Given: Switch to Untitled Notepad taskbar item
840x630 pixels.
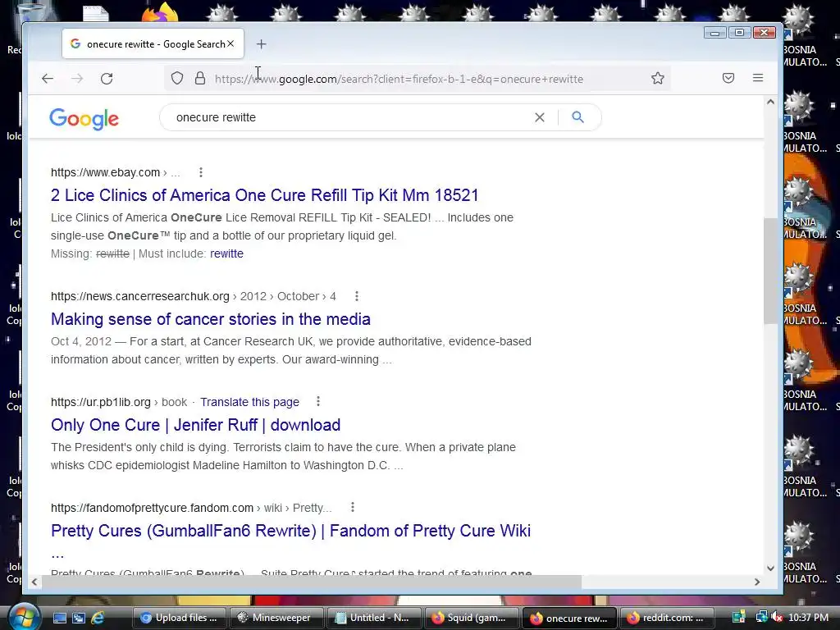Looking at the screenshot, I should click(374, 618).
